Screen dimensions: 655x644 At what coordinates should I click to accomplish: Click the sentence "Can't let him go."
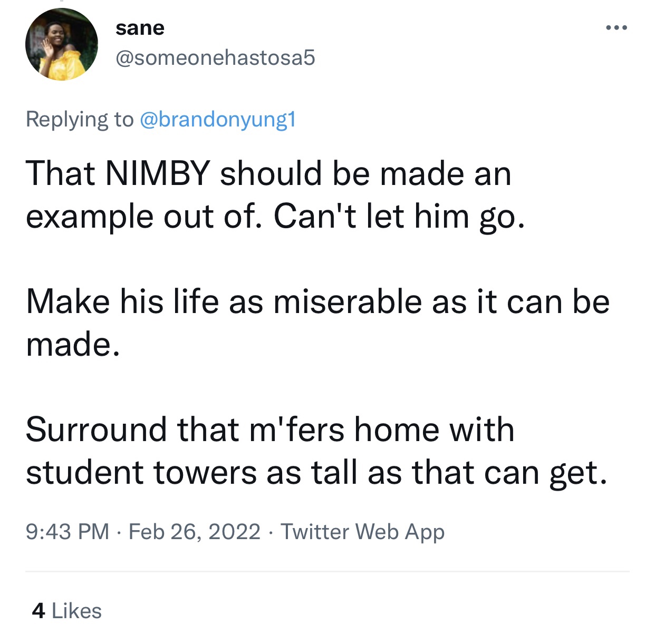click(399, 216)
